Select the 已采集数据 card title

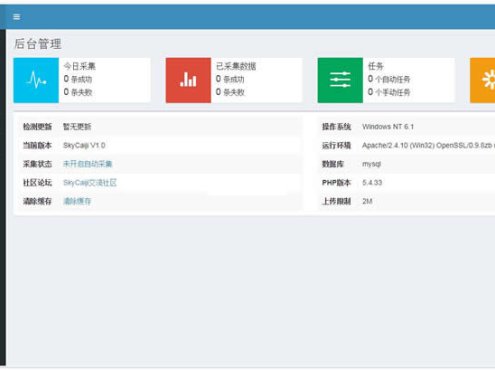point(236,66)
